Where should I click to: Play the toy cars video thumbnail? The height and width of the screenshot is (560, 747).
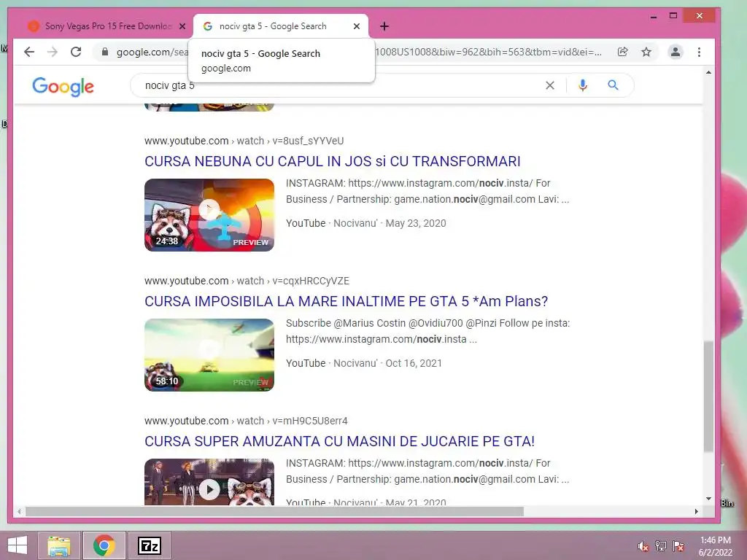coord(209,482)
